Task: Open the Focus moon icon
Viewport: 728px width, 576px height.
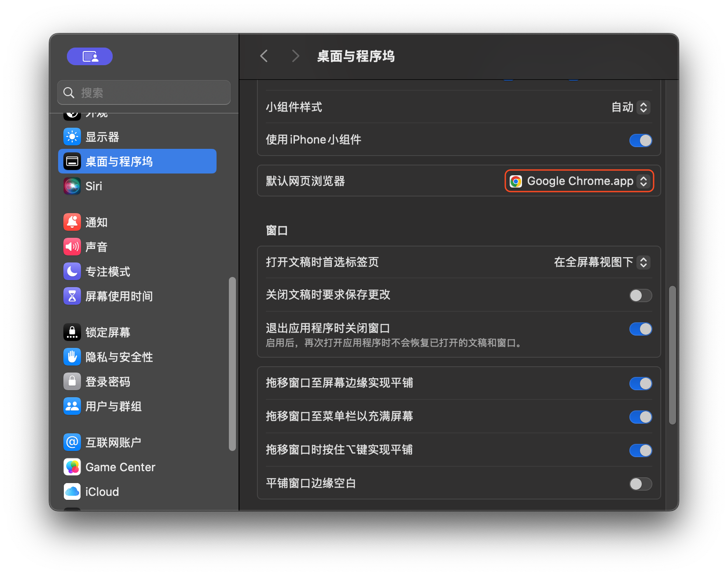Action: coord(72,272)
